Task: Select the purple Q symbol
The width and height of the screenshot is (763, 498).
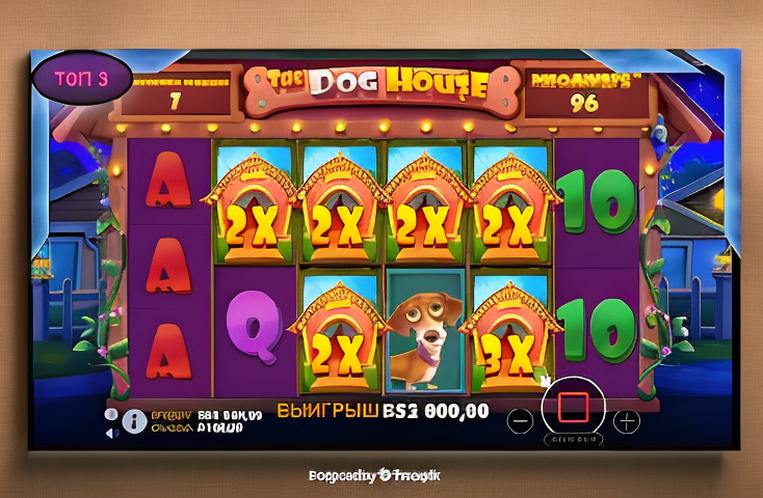Action: pos(254,326)
